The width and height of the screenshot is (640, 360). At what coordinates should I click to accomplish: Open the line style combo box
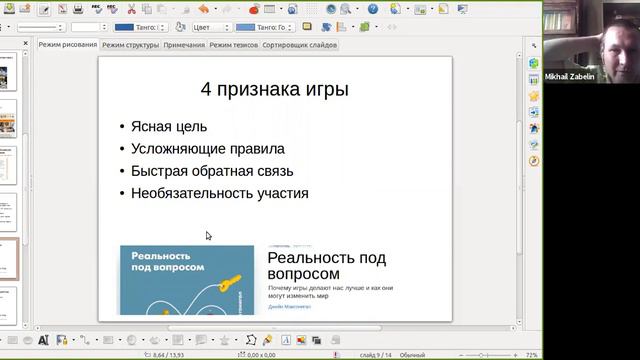pos(41,27)
